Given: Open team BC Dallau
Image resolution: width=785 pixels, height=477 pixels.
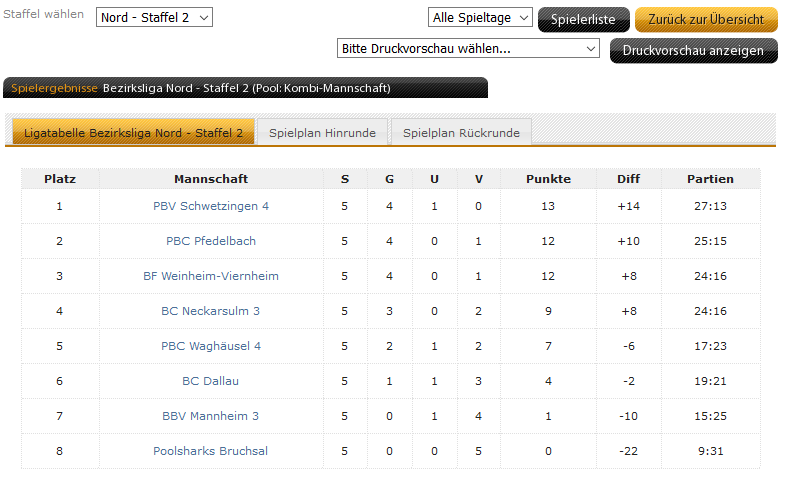Looking at the screenshot, I should click(x=211, y=381).
